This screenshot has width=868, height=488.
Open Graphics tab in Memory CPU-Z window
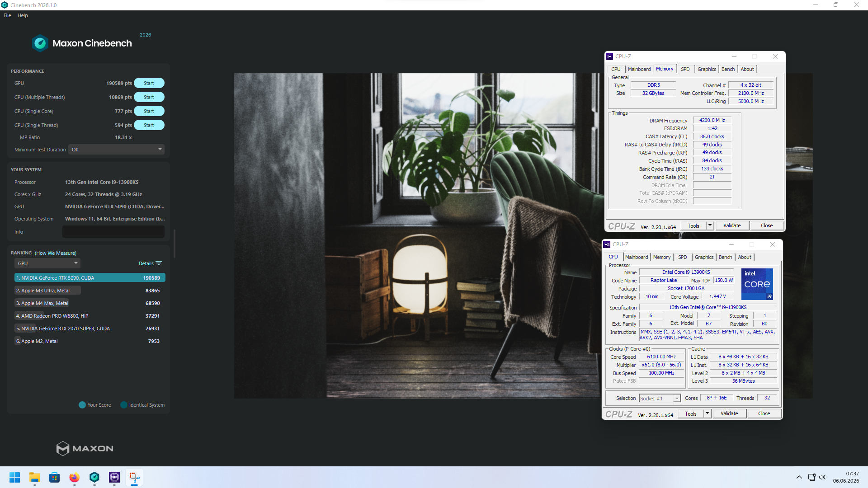(x=707, y=69)
